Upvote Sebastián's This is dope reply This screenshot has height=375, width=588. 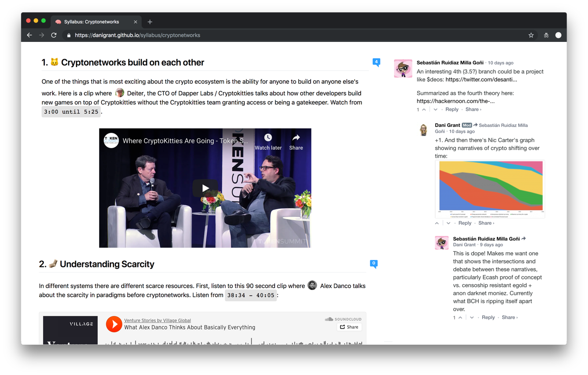(460, 318)
